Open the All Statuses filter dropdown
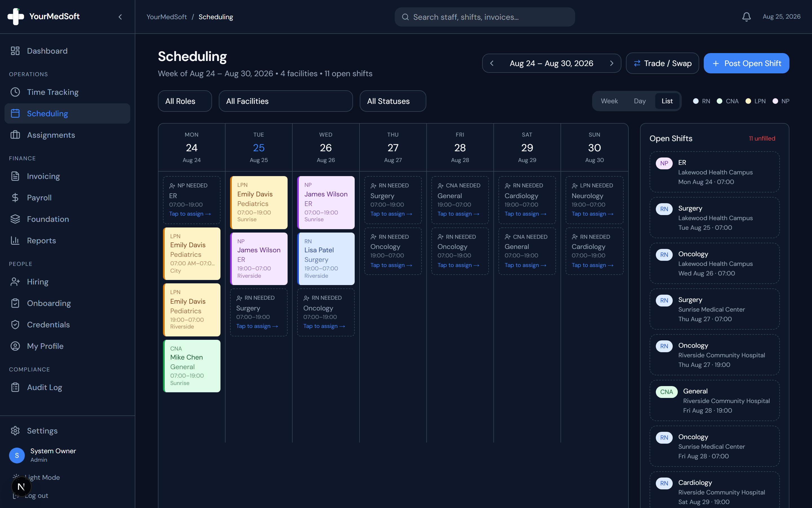Image resolution: width=812 pixels, height=508 pixels. tap(393, 101)
